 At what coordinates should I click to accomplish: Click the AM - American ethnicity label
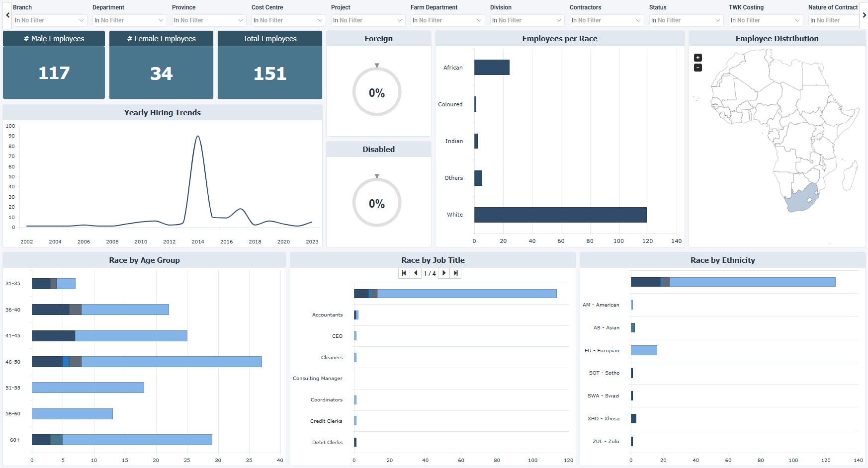tap(601, 305)
